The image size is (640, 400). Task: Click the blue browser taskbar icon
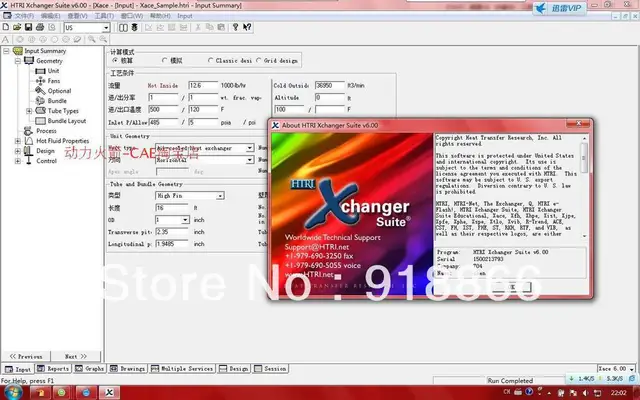(85, 393)
